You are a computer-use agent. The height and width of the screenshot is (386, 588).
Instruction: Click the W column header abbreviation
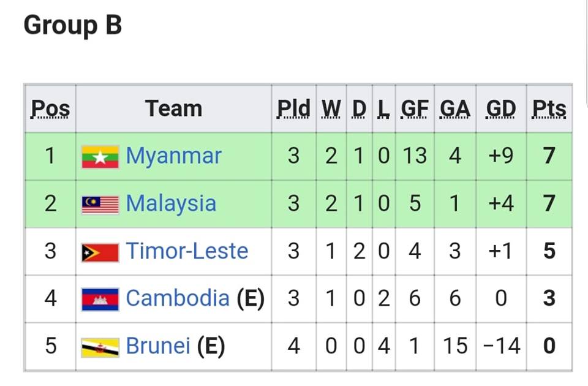pos(331,109)
